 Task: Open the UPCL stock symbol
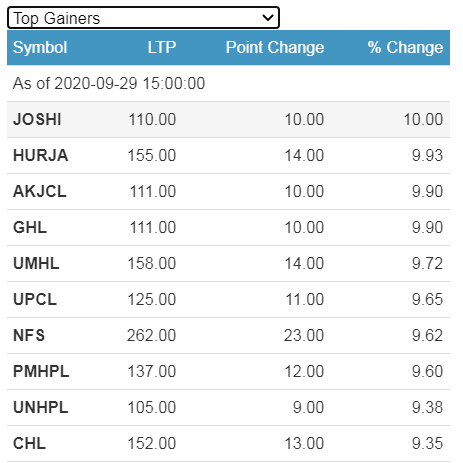click(x=35, y=299)
